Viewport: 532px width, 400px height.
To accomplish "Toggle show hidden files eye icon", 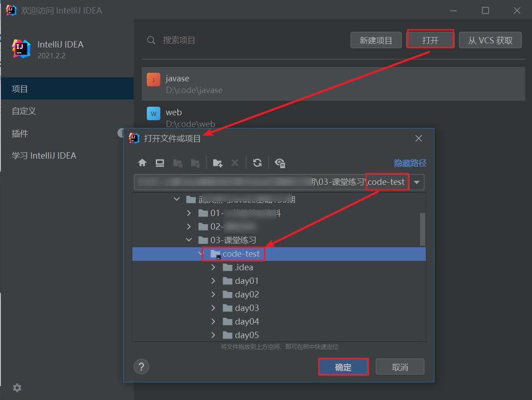I will click(x=280, y=163).
